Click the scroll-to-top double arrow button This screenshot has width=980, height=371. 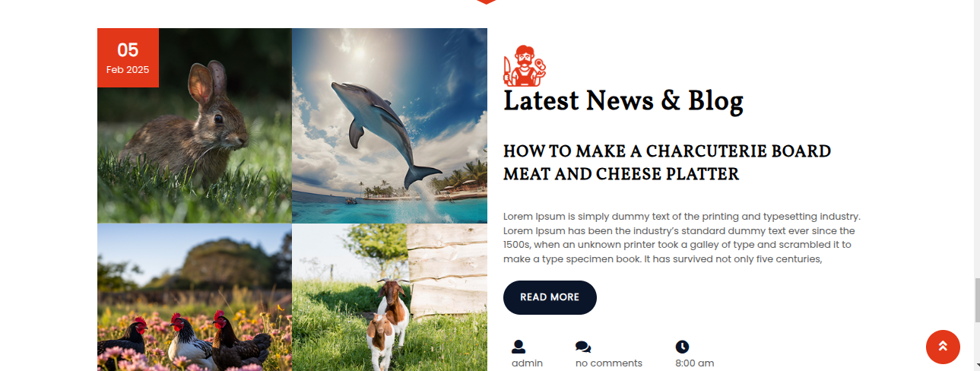[943, 347]
